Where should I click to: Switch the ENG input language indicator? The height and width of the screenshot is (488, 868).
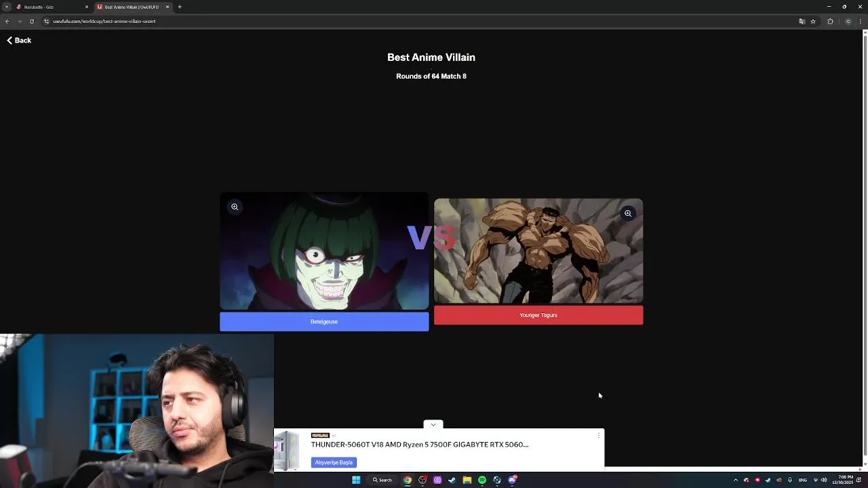(x=803, y=480)
